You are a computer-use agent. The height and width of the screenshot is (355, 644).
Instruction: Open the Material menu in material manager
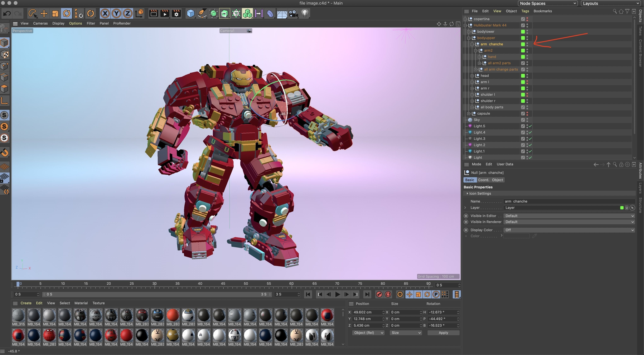[81, 303]
